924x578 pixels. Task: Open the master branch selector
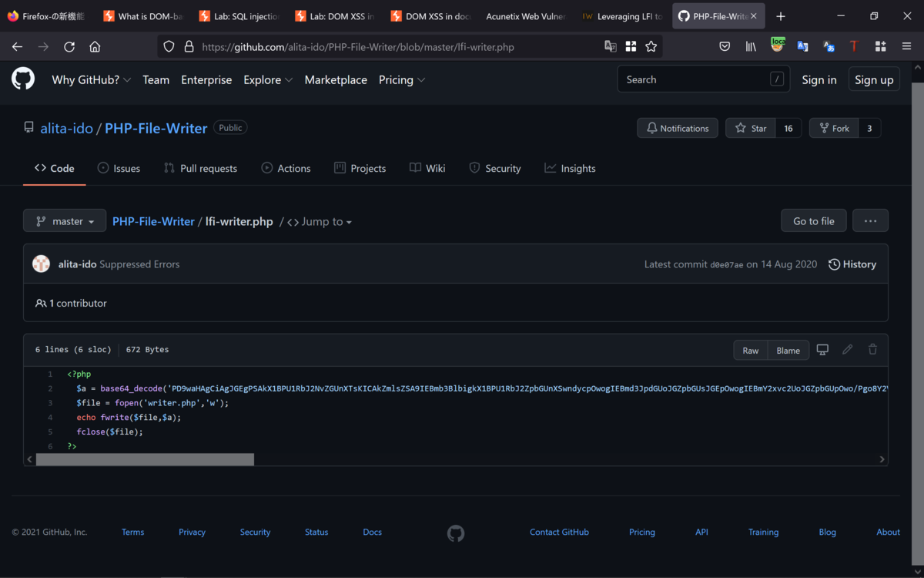[65, 221]
